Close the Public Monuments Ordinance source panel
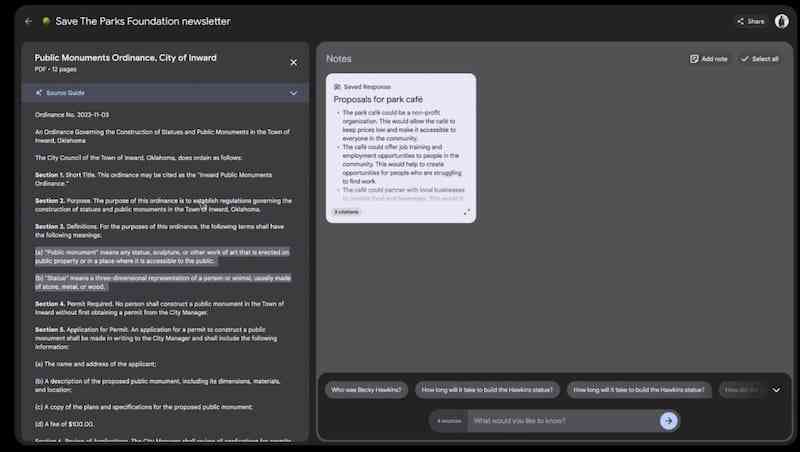The width and height of the screenshot is (800, 452). (x=293, y=62)
